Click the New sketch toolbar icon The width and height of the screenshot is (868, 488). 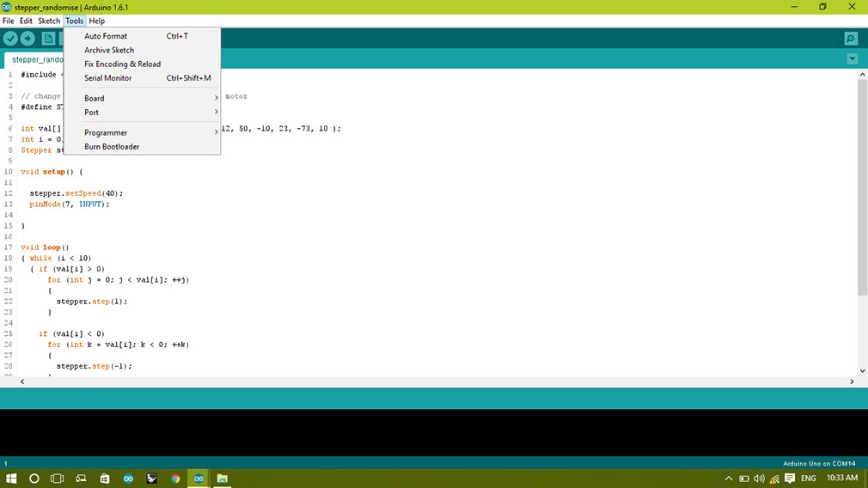[49, 38]
